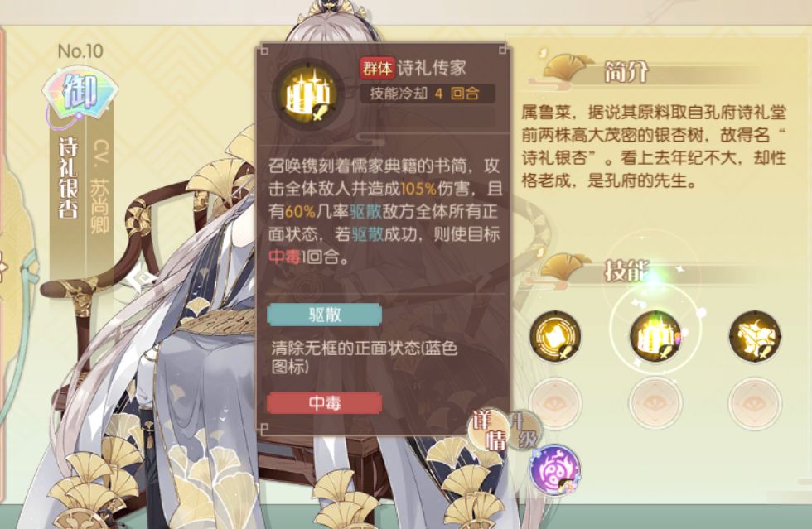The width and height of the screenshot is (812, 529).
Task: Click the 技能 section header
Action: [x=626, y=271]
